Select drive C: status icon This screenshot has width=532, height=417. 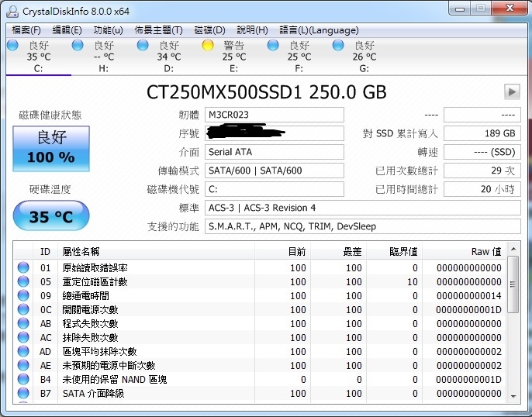tap(12, 45)
